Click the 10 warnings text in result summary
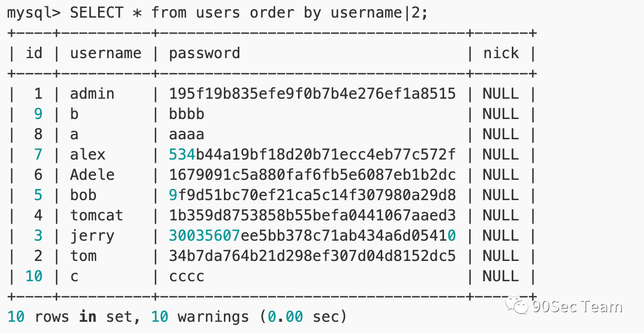This screenshot has height=333, width=644. (200, 317)
